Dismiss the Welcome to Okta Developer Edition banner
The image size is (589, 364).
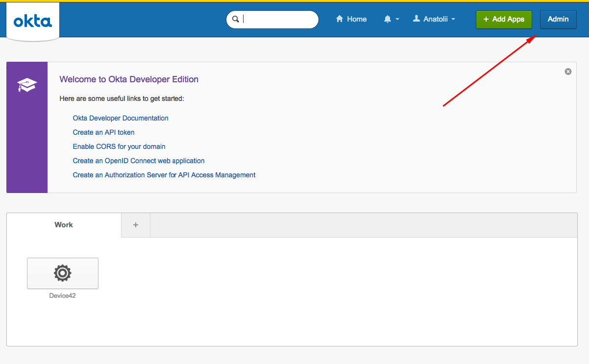pyautogui.click(x=568, y=72)
